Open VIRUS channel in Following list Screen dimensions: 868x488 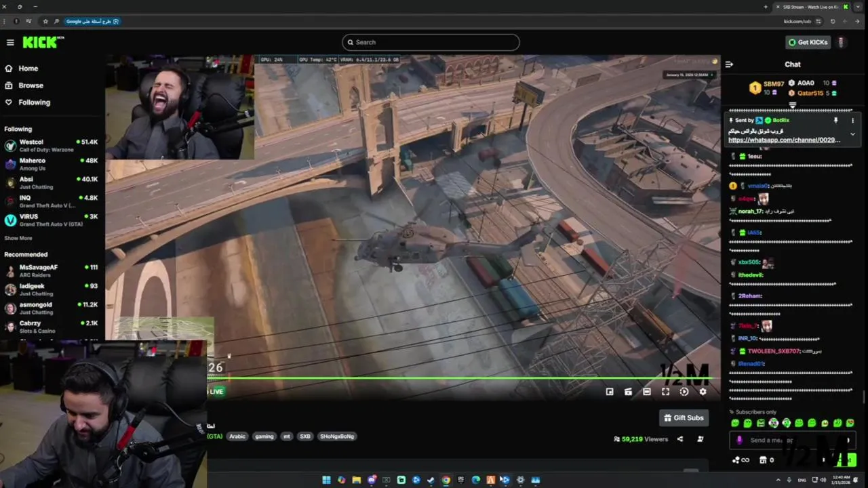coord(51,220)
